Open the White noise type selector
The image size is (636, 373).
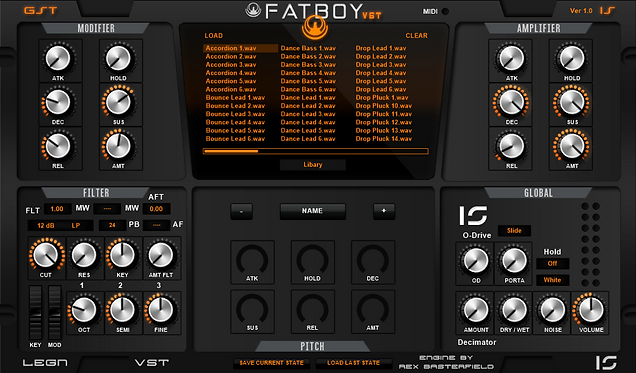(x=552, y=280)
